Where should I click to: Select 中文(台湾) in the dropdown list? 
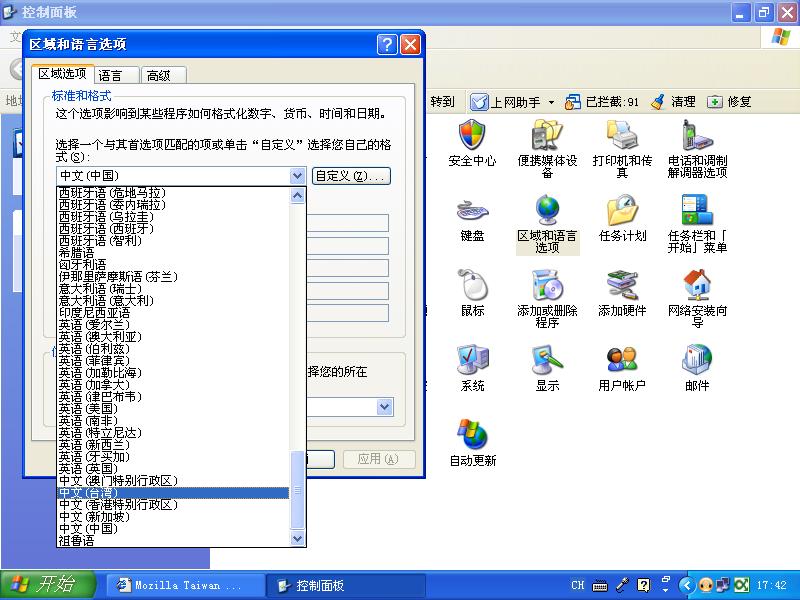click(172, 493)
